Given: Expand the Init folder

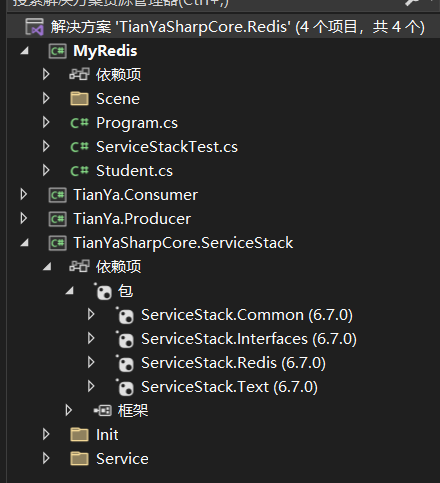Looking at the screenshot, I should click(x=46, y=434).
